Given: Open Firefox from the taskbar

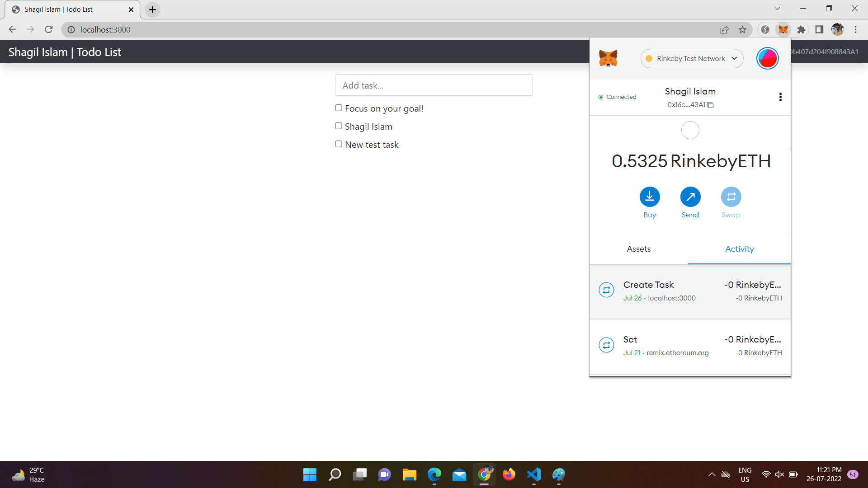Looking at the screenshot, I should click(x=509, y=474).
